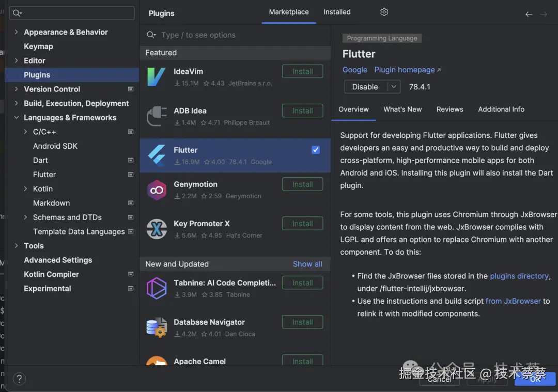This screenshot has width=558, height=392.
Task: Switch to the Installed tab
Action: click(337, 12)
